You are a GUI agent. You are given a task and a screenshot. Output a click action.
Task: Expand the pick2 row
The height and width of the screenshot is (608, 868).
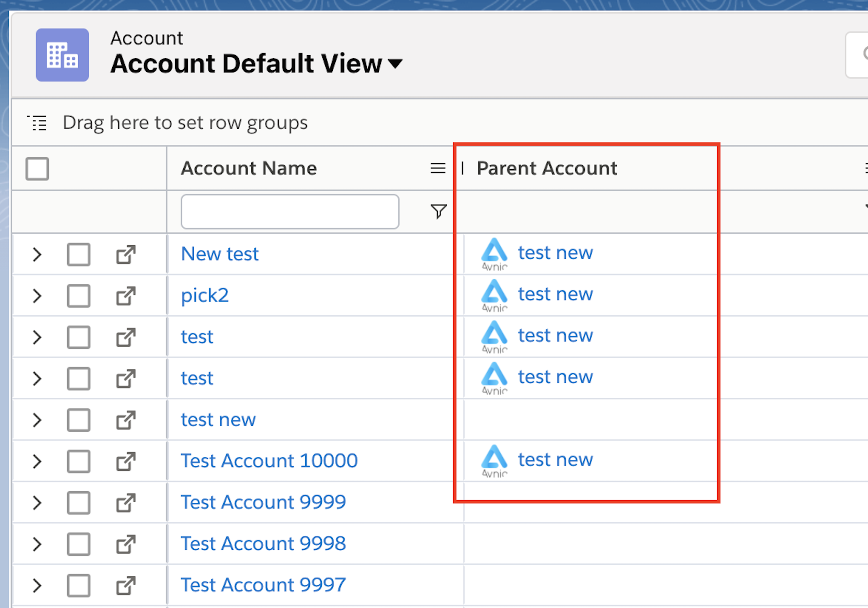tap(37, 296)
